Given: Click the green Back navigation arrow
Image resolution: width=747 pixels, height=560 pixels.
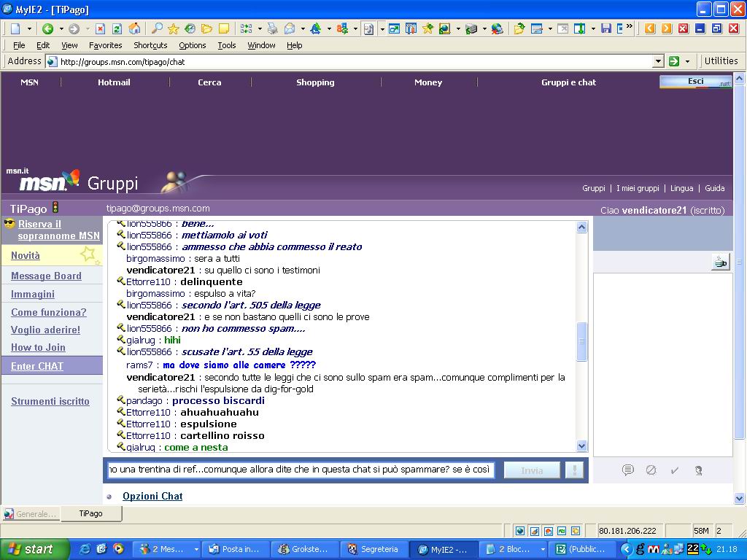Looking at the screenshot, I should (x=47, y=29).
